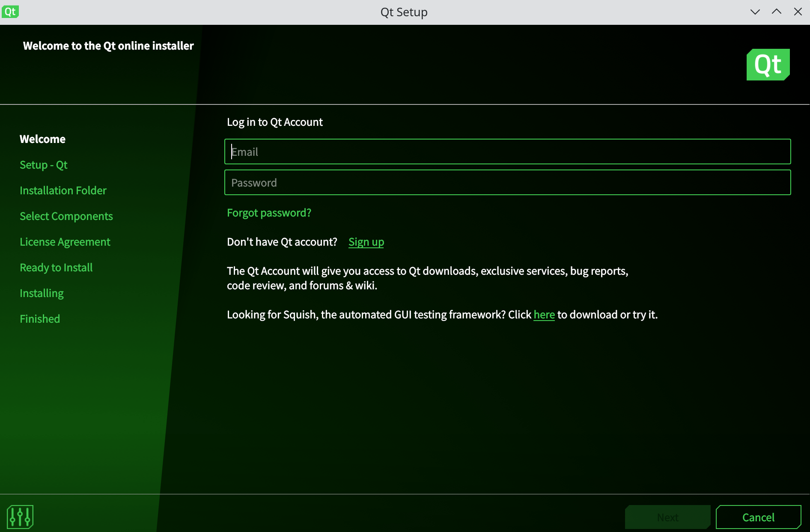Click the Qt logo in title bar
The height and width of the screenshot is (532, 810).
click(10, 12)
